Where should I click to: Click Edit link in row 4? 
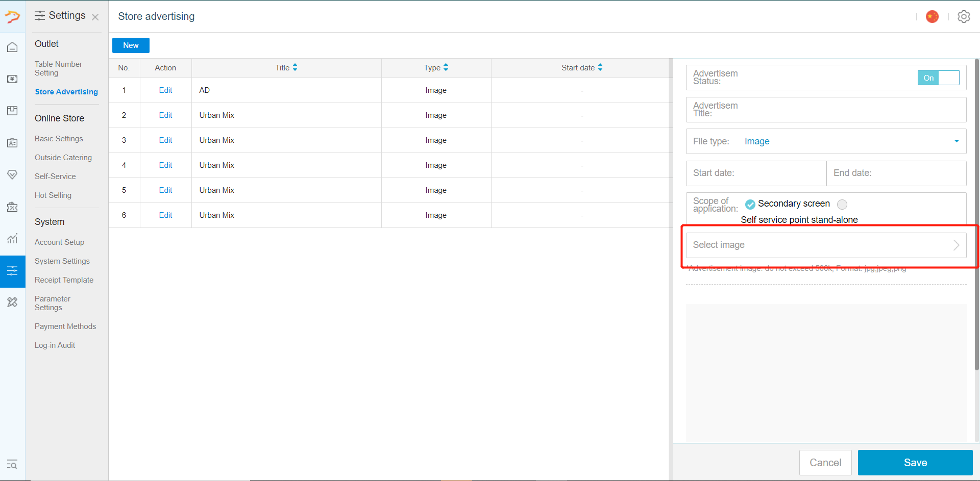coord(165,165)
